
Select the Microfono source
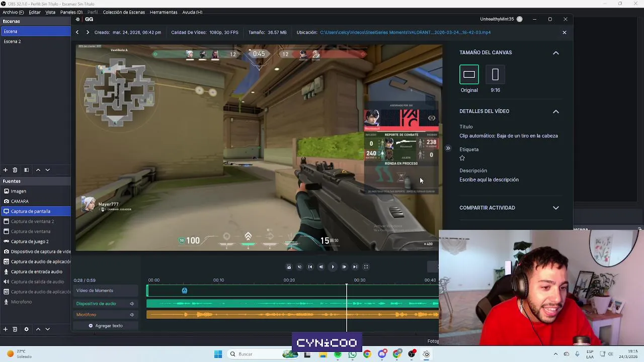35,302
